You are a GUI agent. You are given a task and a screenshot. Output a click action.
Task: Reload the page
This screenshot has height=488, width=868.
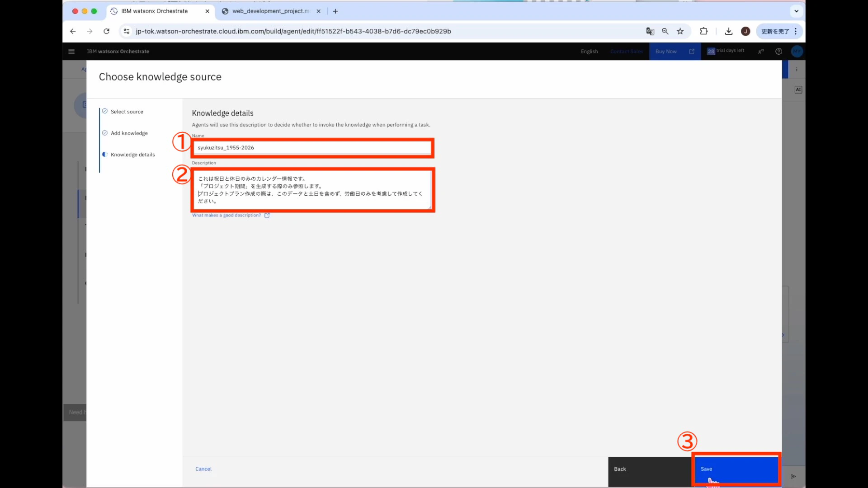point(107,31)
